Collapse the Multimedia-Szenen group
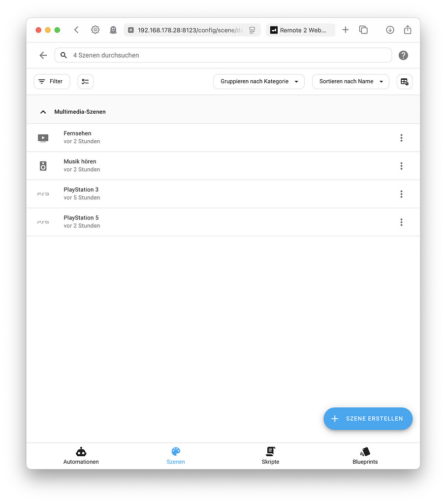Viewport: 446px width, 504px height. point(43,112)
